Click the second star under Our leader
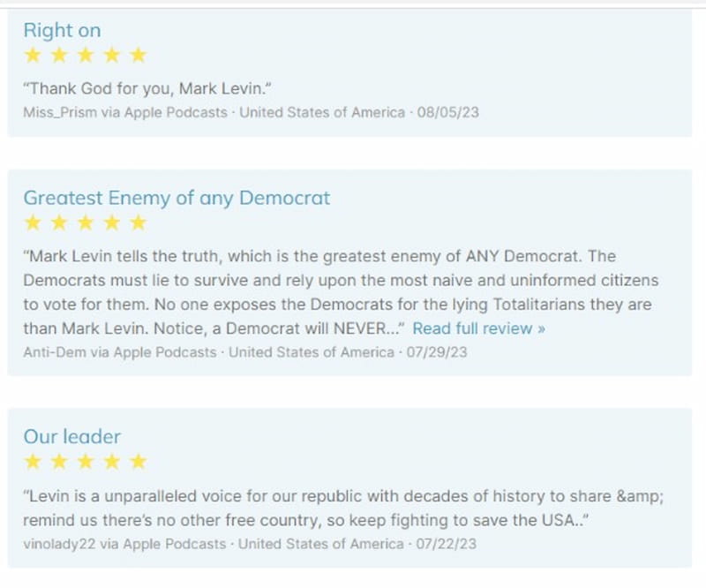 pos(59,462)
